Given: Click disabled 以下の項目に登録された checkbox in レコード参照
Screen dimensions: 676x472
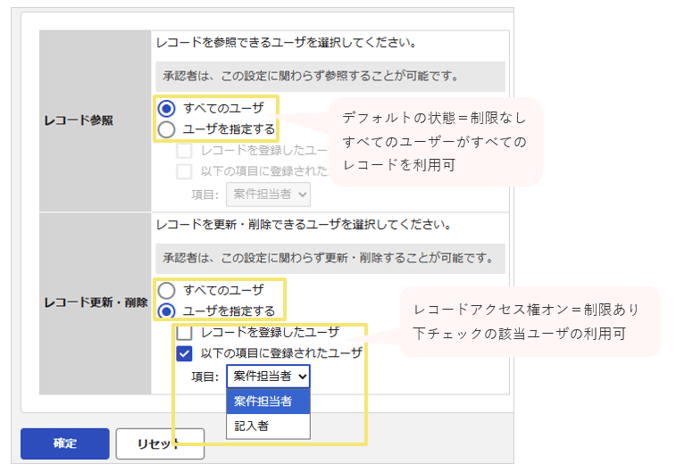Looking at the screenshot, I should pyautogui.click(x=185, y=172).
